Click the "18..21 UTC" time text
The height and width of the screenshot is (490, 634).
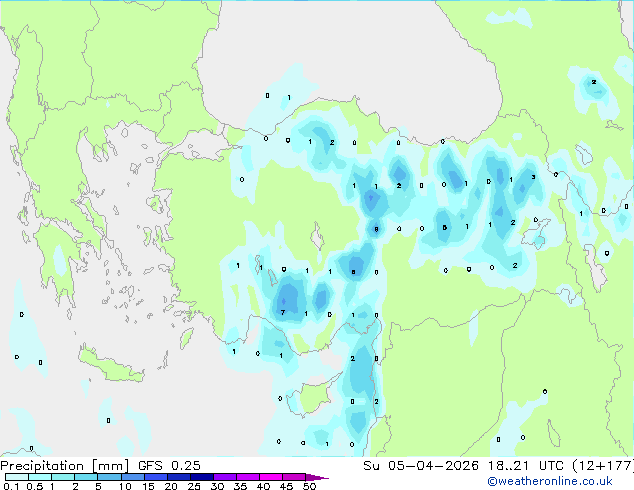525,466
